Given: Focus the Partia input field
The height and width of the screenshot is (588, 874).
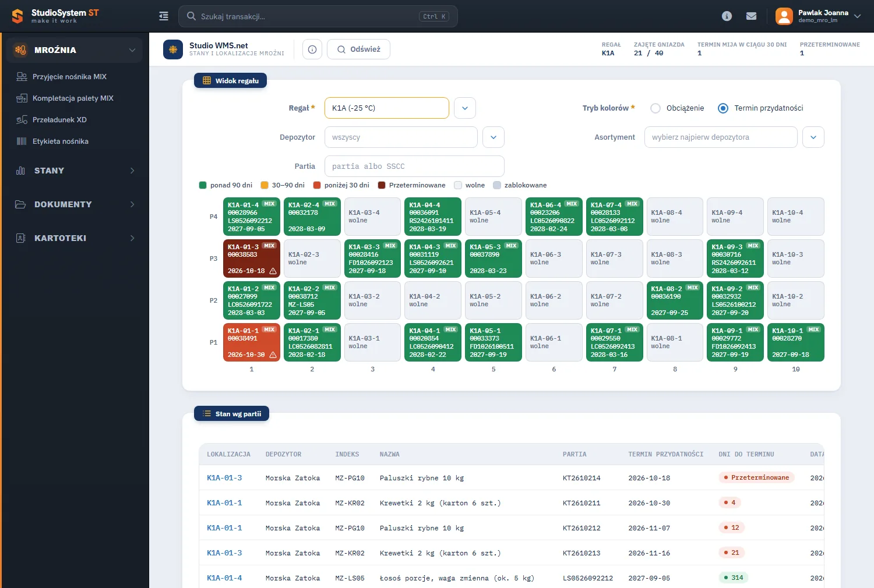Looking at the screenshot, I should [x=414, y=167].
